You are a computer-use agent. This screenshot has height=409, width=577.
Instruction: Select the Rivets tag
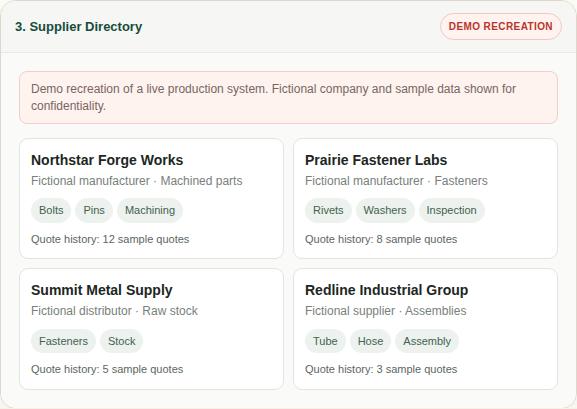point(328,210)
